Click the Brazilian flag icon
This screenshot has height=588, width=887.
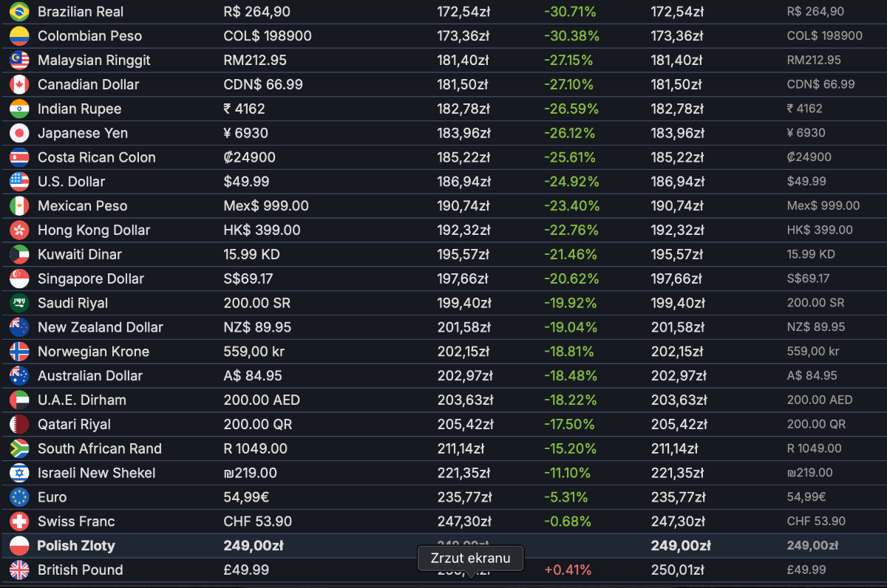(19, 12)
